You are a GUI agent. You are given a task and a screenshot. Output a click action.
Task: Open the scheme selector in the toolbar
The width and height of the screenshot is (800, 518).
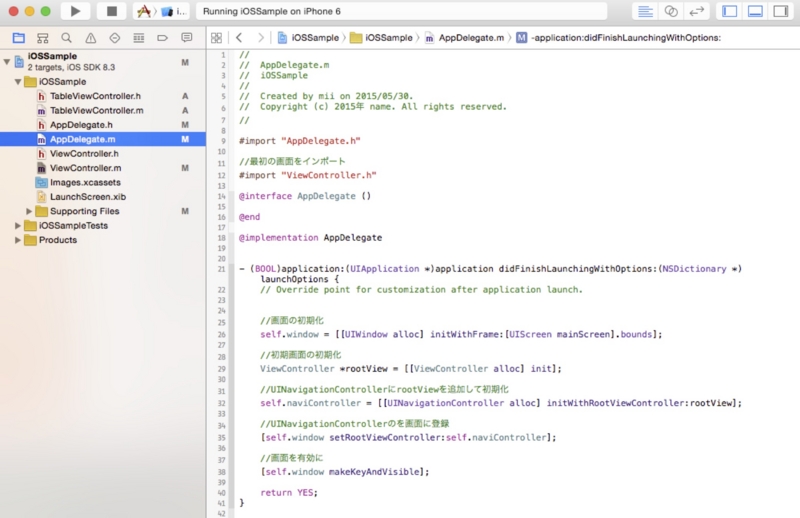[x=161, y=11]
